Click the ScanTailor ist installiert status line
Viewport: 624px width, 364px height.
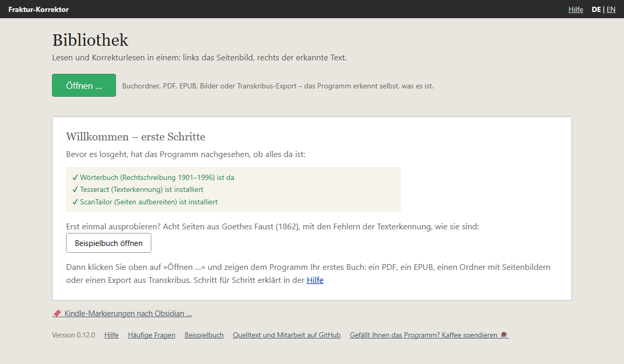coord(145,202)
